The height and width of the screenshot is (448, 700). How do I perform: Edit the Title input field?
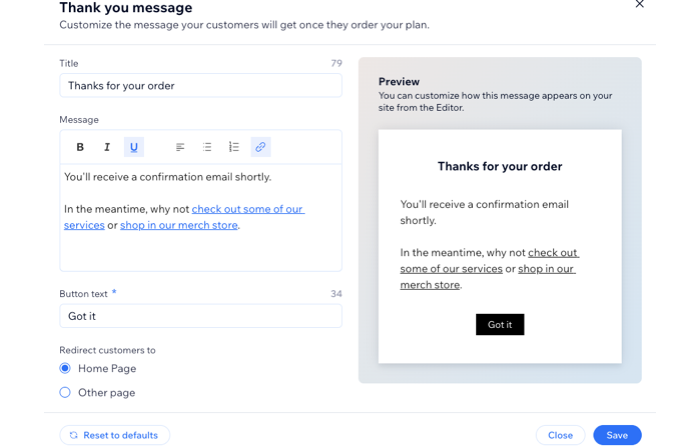tap(200, 86)
